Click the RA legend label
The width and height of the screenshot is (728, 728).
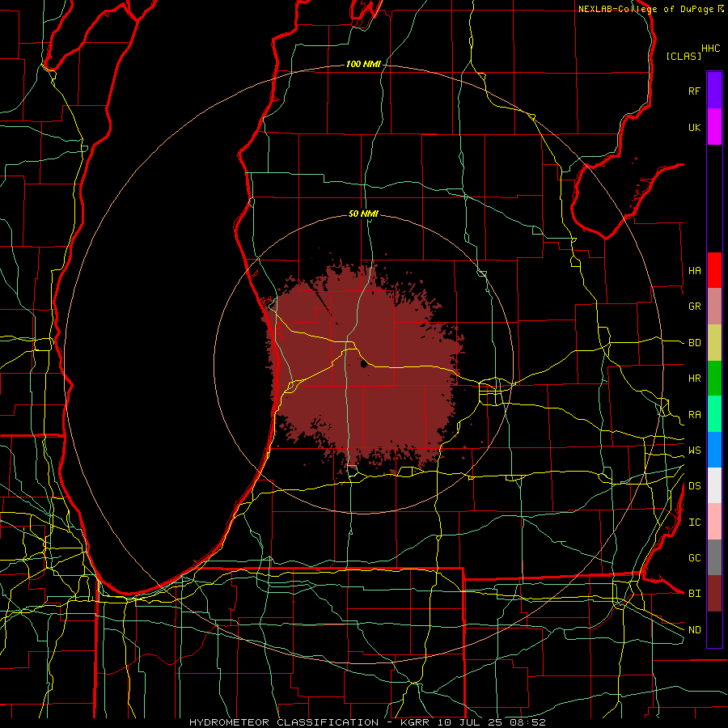694,415
